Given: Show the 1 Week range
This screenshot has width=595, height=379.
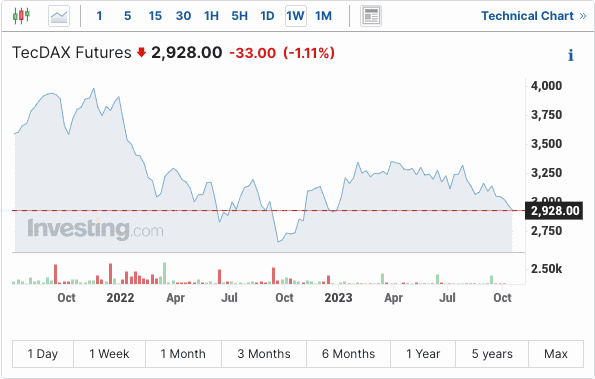Looking at the screenshot, I should pyautogui.click(x=109, y=354).
